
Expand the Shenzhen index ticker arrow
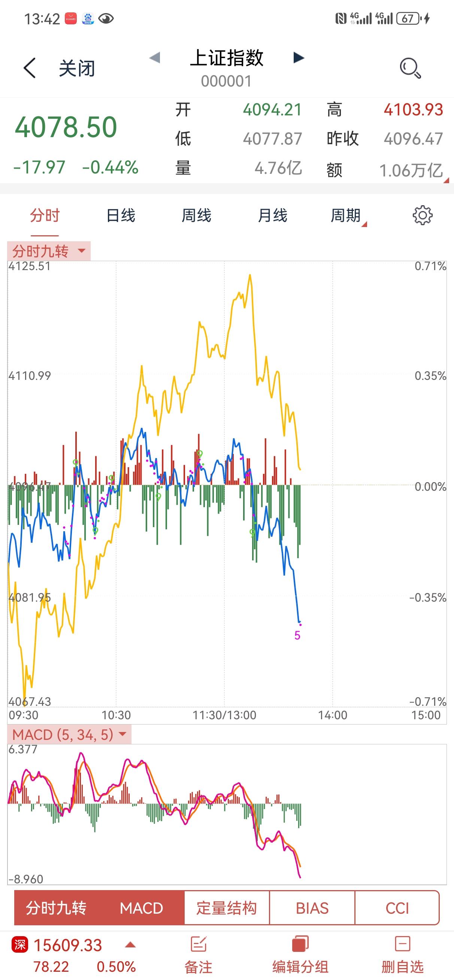pyautogui.click(x=130, y=945)
